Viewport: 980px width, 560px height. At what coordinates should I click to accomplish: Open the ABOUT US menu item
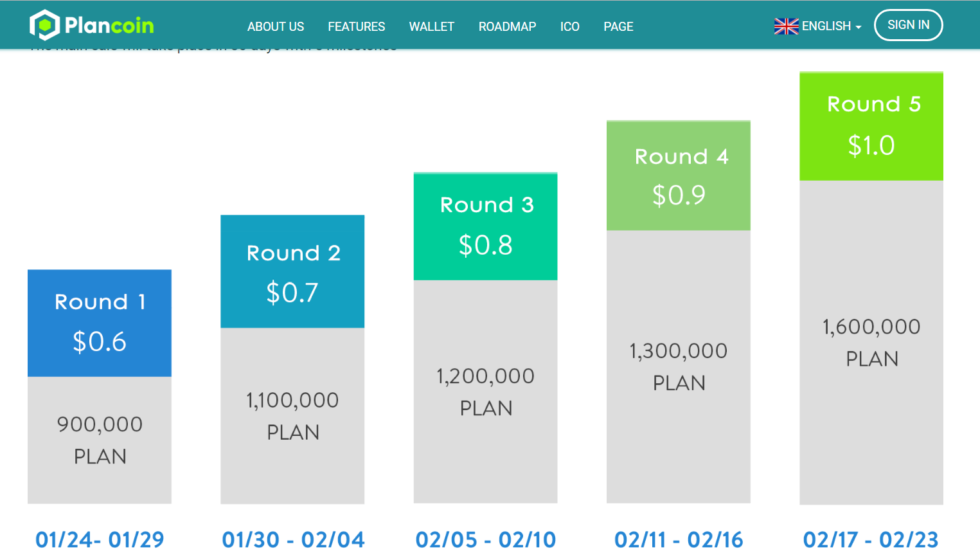pos(276,26)
